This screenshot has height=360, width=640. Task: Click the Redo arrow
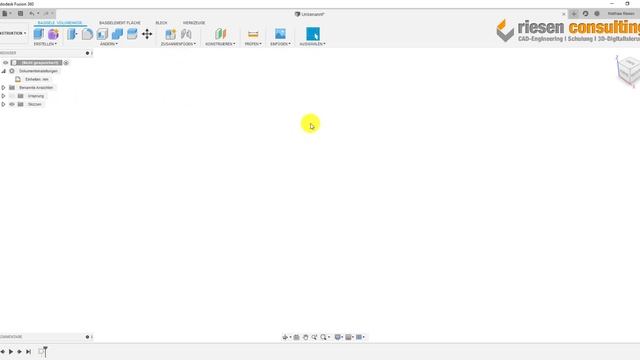click(46, 13)
